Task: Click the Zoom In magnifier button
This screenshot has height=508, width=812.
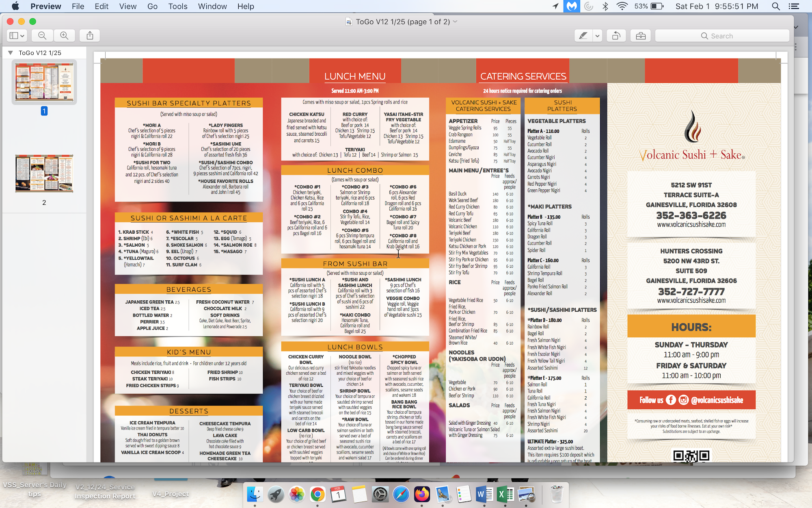Action: point(64,36)
